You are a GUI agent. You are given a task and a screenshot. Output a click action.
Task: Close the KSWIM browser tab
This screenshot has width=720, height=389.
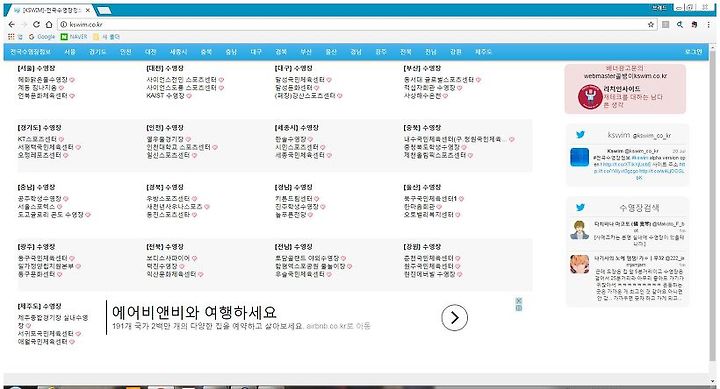click(x=88, y=10)
